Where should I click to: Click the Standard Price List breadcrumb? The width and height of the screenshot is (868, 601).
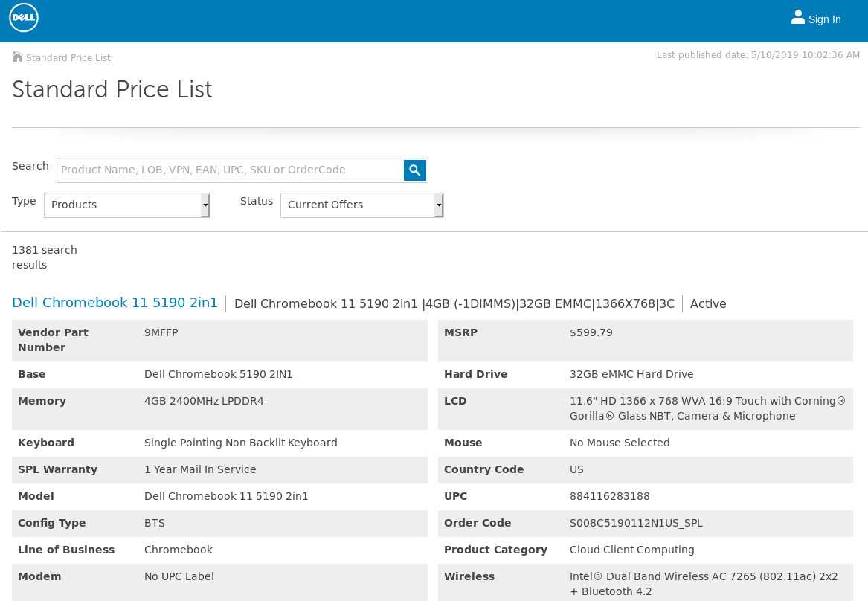tap(68, 57)
